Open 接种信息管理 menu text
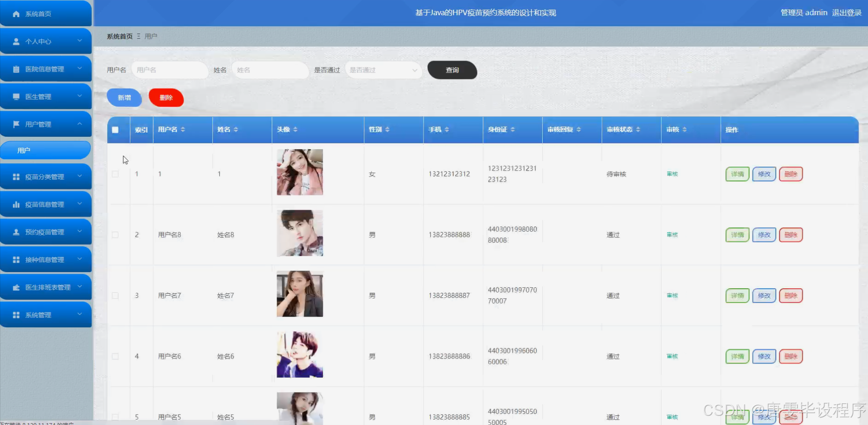 tap(45, 260)
